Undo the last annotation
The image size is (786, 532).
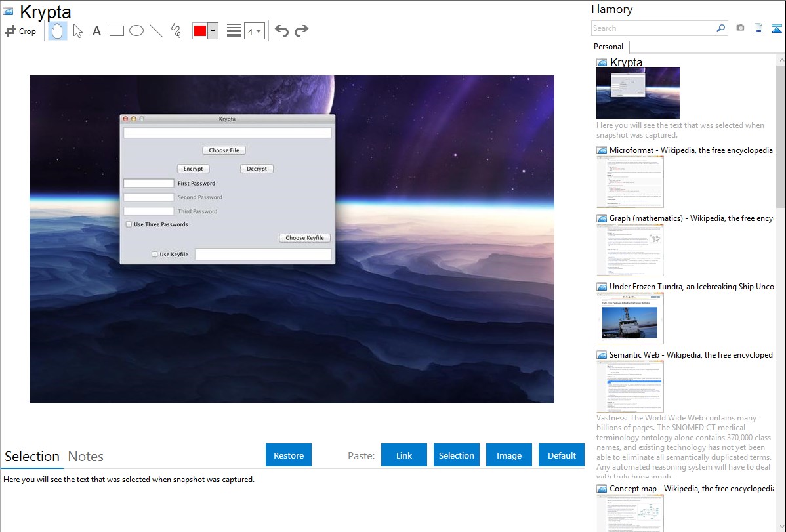[281, 31]
